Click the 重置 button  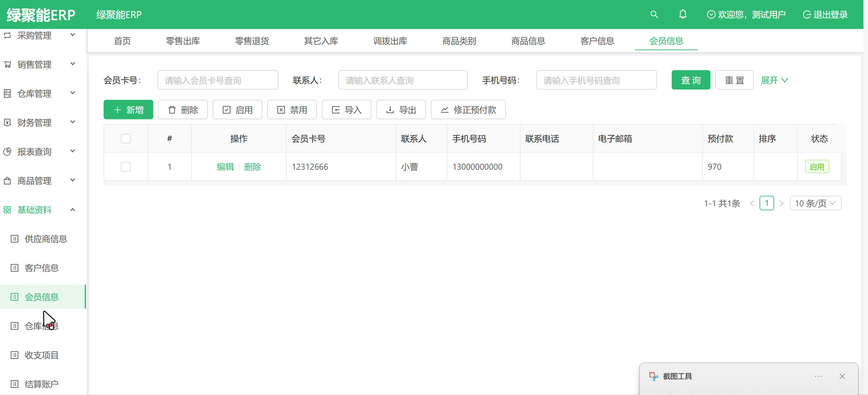pyautogui.click(x=734, y=80)
